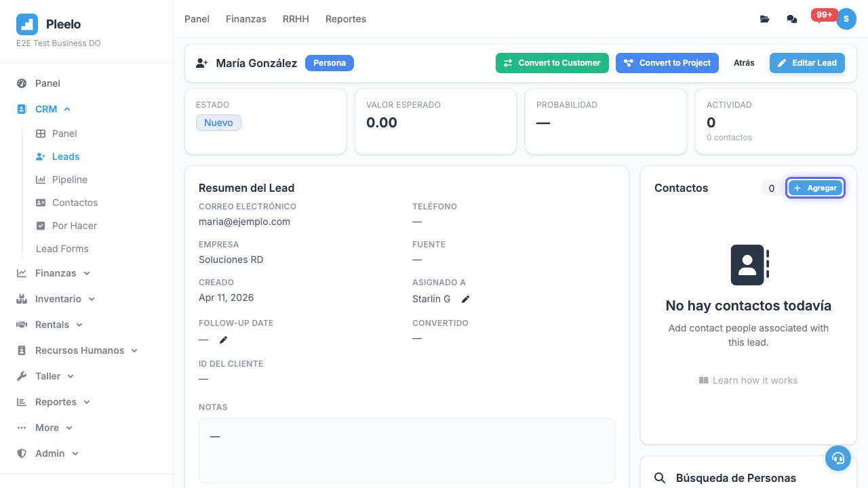Click the company name Soluciones RD
868x488 pixels.
coord(231,260)
